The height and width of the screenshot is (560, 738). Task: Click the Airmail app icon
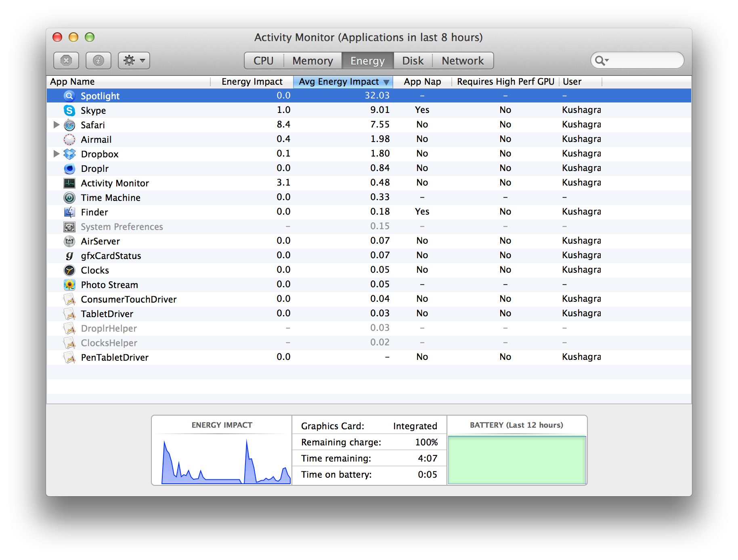69,139
